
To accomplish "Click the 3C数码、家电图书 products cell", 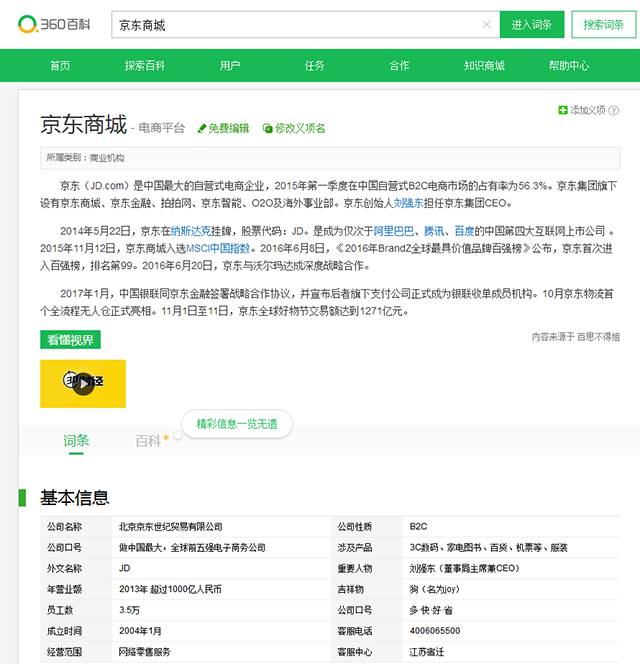I will click(x=488, y=548).
